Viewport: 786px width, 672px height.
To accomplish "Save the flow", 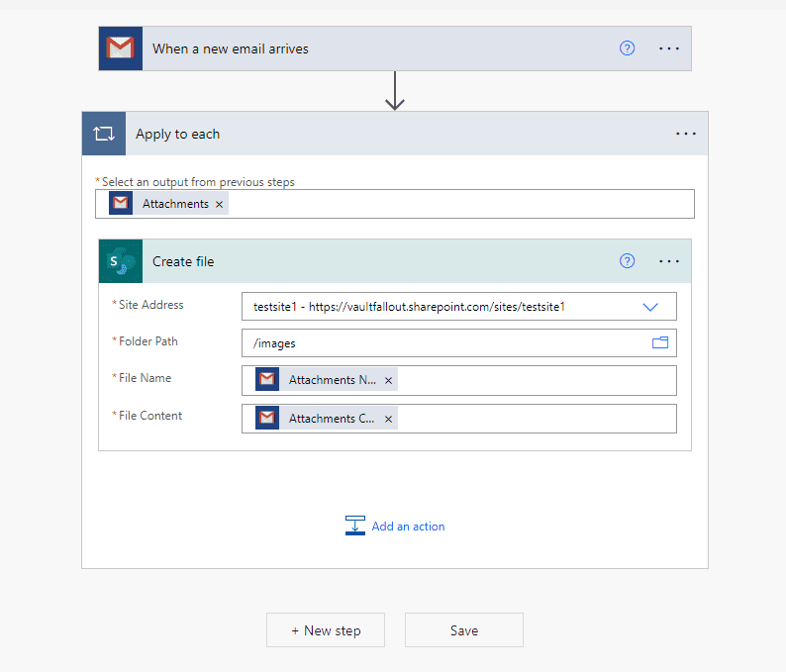I will pos(463,630).
